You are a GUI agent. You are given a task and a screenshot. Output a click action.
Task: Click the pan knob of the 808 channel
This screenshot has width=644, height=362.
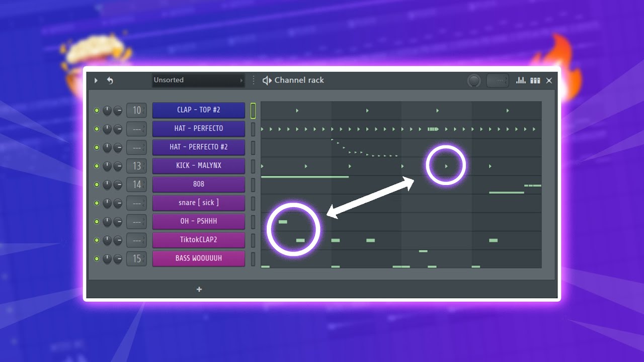[x=107, y=185]
